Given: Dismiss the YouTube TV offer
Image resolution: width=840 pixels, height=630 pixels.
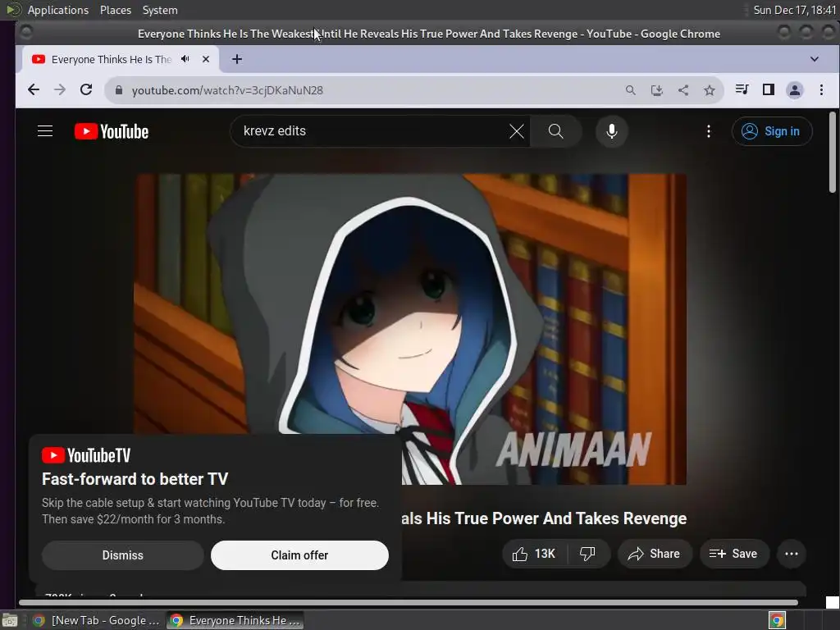Looking at the screenshot, I should tap(123, 555).
